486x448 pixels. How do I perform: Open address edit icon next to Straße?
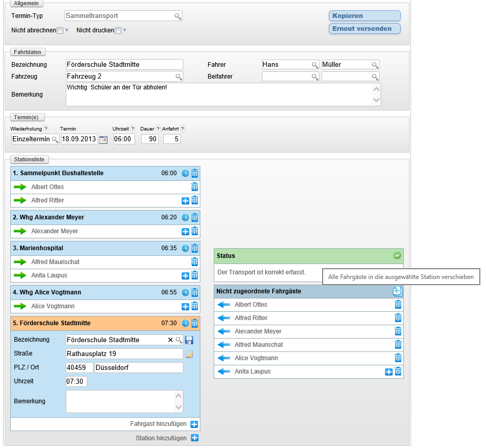(x=189, y=354)
